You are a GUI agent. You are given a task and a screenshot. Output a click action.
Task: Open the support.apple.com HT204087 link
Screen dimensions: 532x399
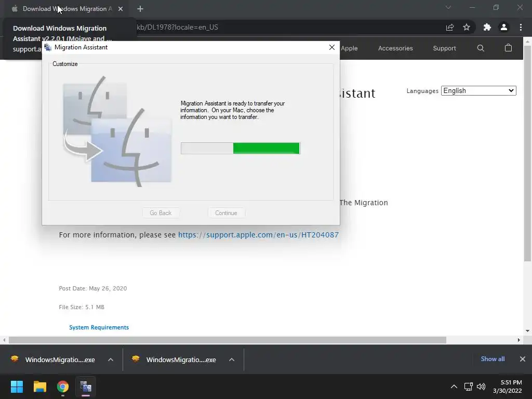[x=258, y=235]
